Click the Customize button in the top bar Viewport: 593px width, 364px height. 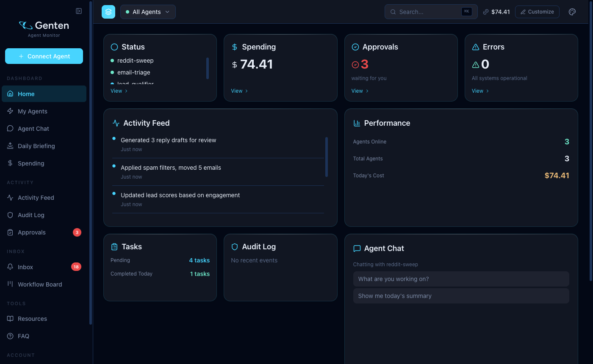(x=537, y=11)
